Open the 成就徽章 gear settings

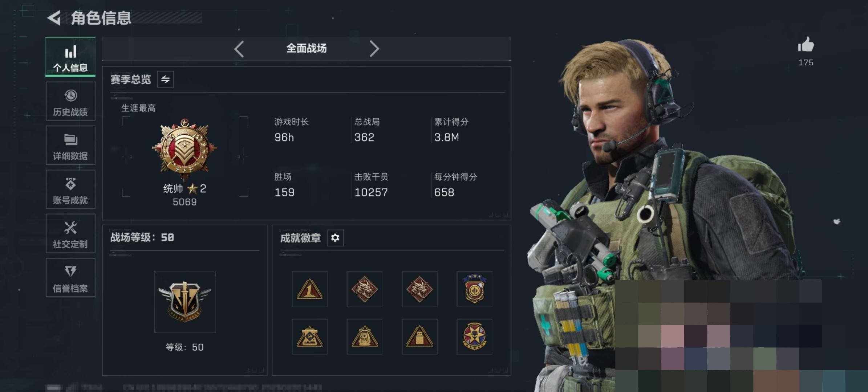point(335,238)
